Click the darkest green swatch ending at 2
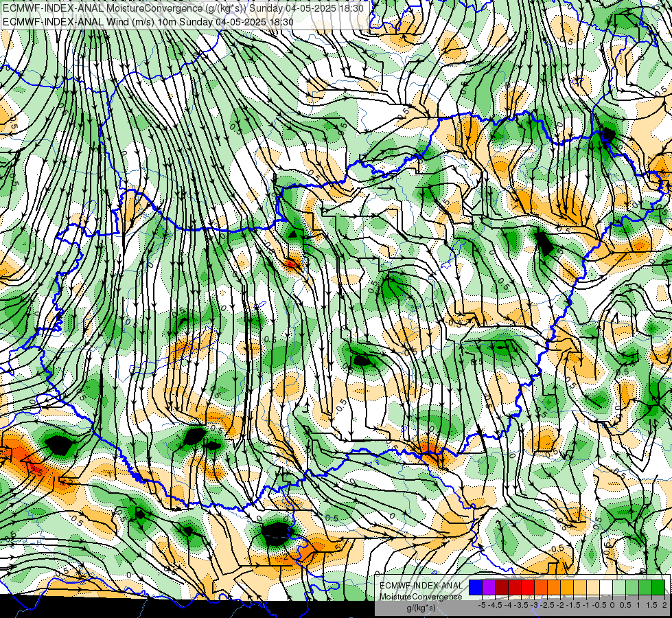672x618 pixels. 658,588
